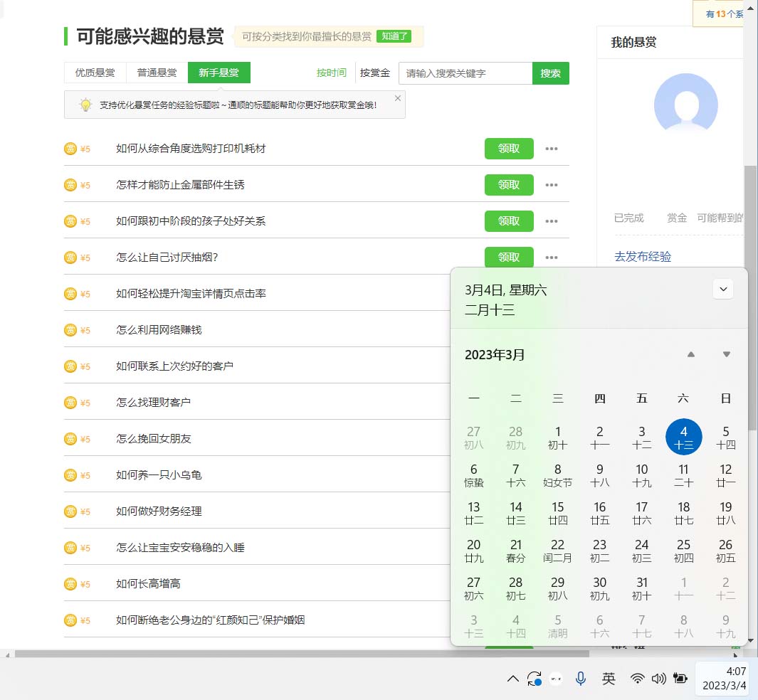758x700 pixels.
Task: Go to next month with the down arrow
Action: 725,354
